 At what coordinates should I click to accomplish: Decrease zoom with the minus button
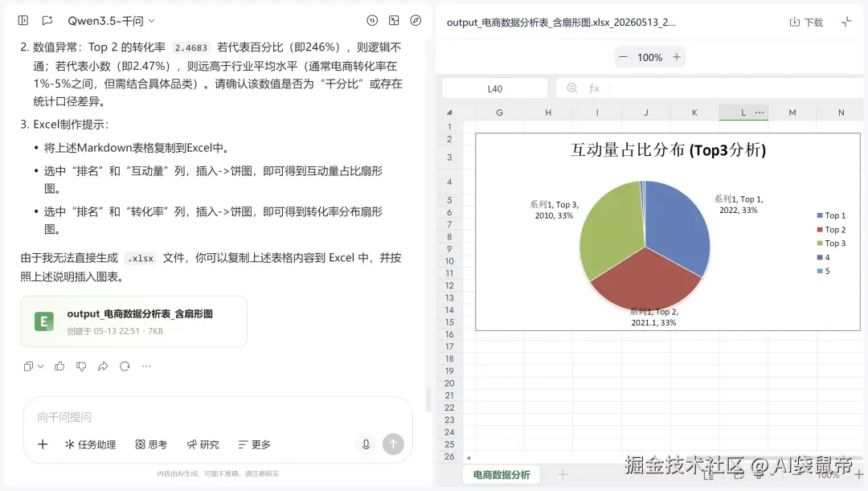click(x=624, y=57)
